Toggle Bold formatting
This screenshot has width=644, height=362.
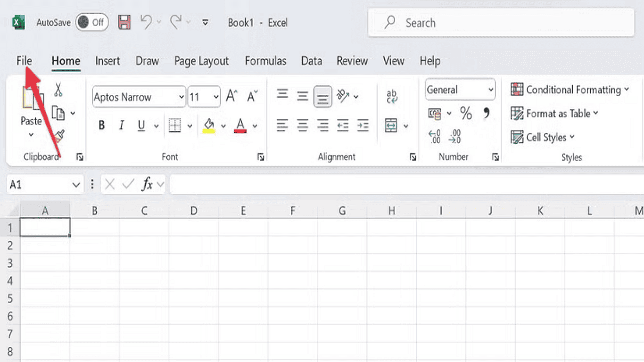coord(101,125)
